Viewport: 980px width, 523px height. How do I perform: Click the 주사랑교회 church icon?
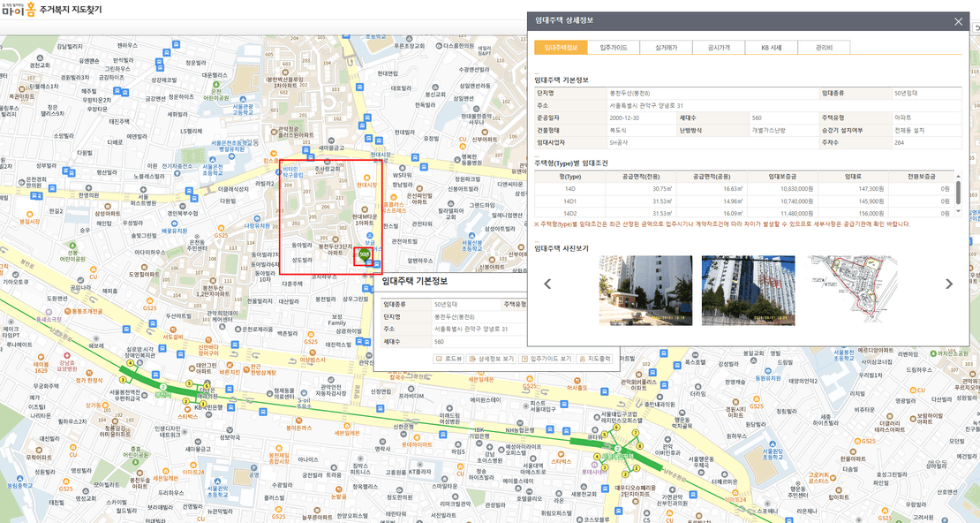(328, 162)
